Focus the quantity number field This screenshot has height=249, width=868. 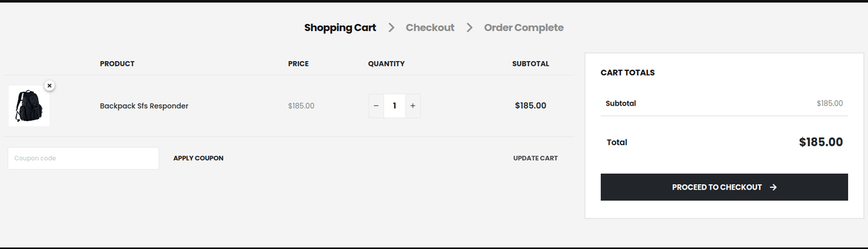click(x=395, y=106)
